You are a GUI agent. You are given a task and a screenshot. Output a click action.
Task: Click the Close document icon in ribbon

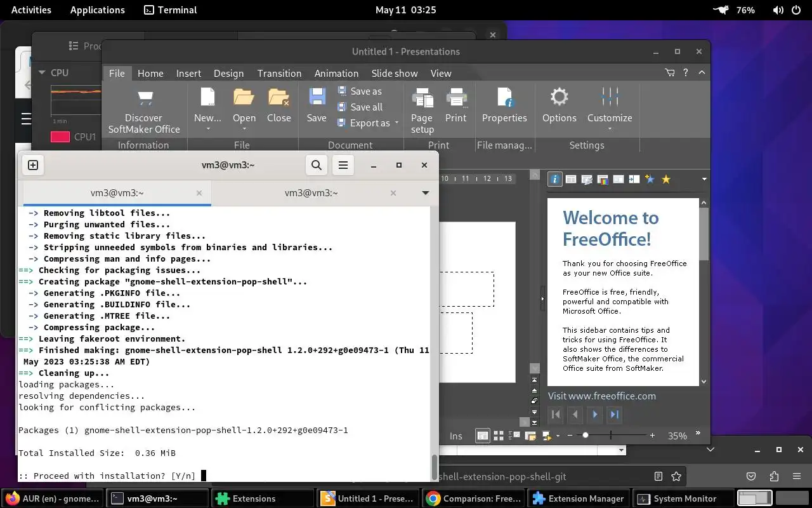pyautogui.click(x=278, y=97)
